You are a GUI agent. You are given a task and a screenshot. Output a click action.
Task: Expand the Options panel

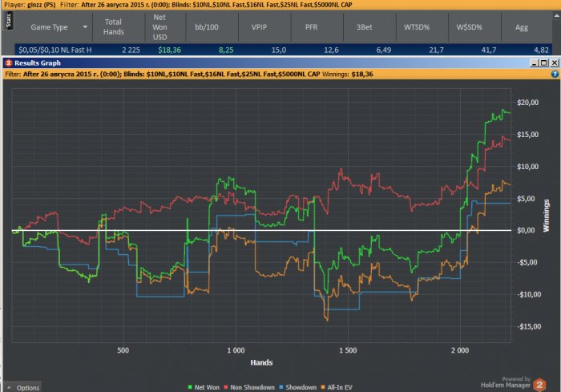click(22, 387)
